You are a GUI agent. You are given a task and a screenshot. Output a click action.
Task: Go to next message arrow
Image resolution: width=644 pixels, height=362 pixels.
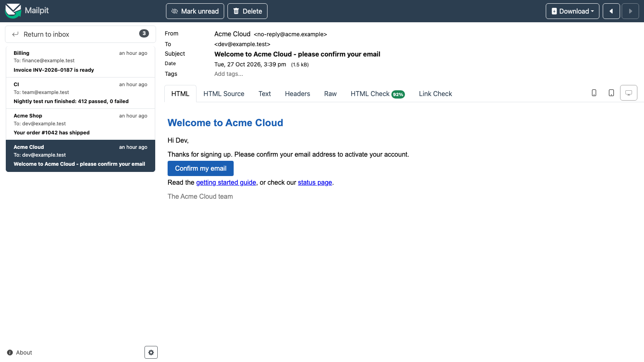pyautogui.click(x=630, y=11)
